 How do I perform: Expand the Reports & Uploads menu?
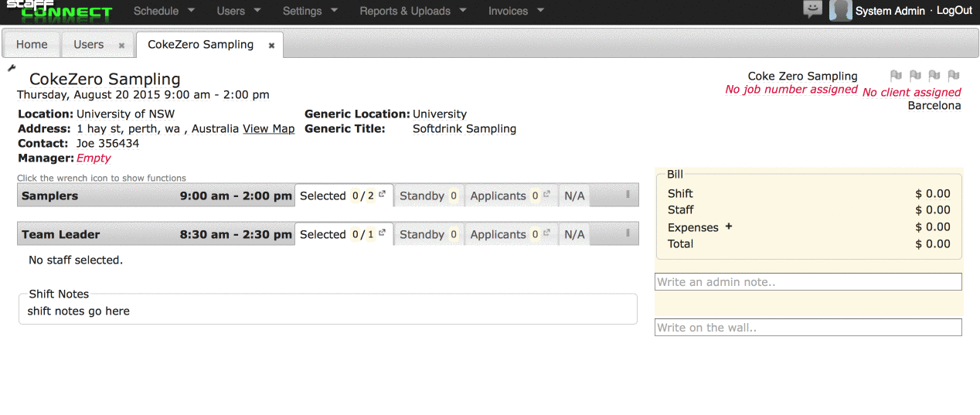[x=413, y=11]
